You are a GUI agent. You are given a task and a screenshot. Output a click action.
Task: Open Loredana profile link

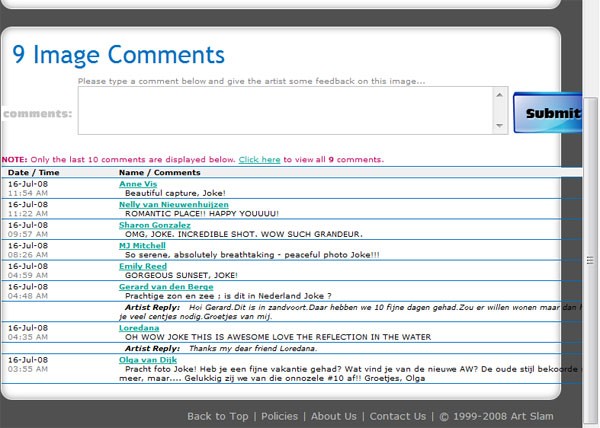coord(139,328)
